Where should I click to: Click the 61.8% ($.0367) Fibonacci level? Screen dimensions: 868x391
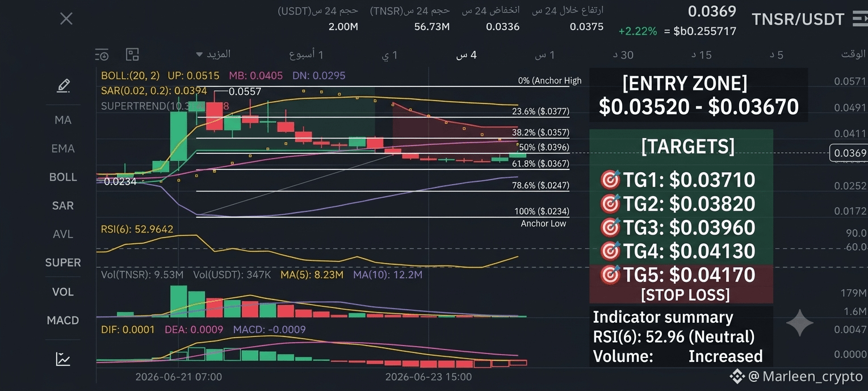(x=540, y=164)
